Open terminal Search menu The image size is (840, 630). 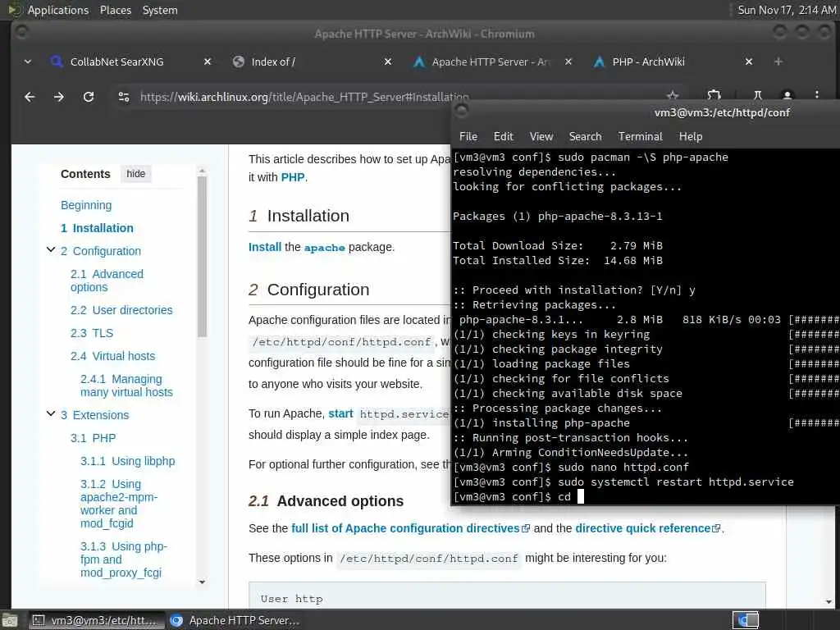(585, 137)
